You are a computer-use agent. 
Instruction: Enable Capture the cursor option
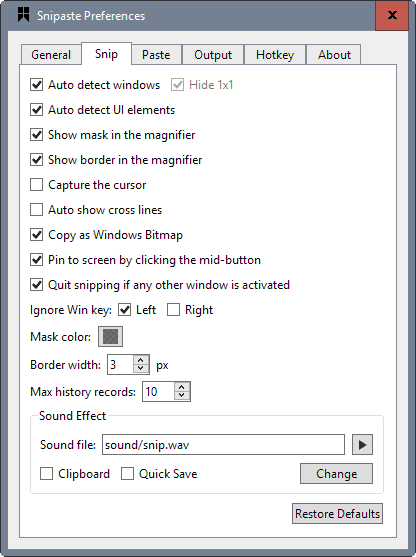(x=37, y=185)
